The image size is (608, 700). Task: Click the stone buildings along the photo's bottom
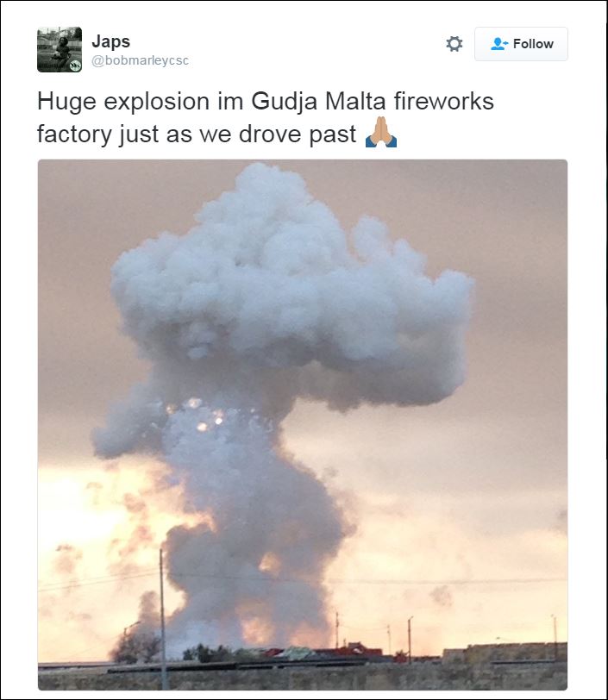click(x=505, y=654)
